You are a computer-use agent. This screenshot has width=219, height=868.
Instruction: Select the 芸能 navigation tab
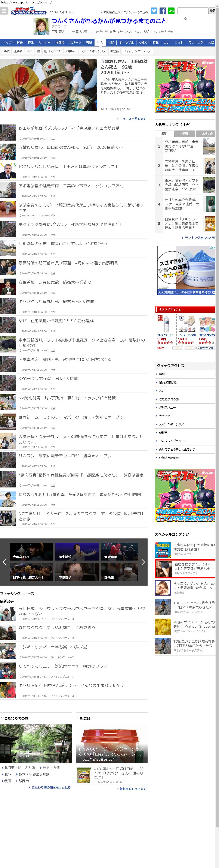point(111,43)
